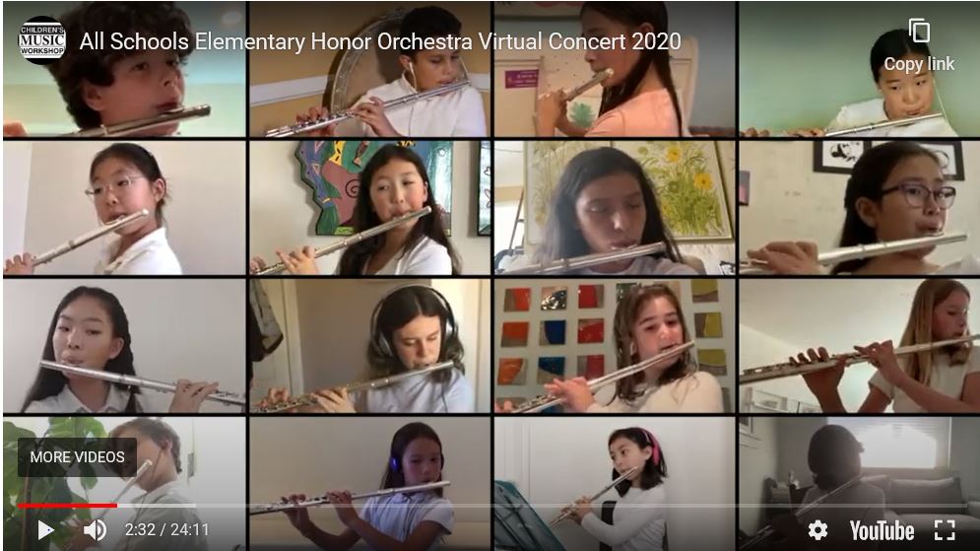
Task: Open the video settings gear
Action: tap(817, 530)
